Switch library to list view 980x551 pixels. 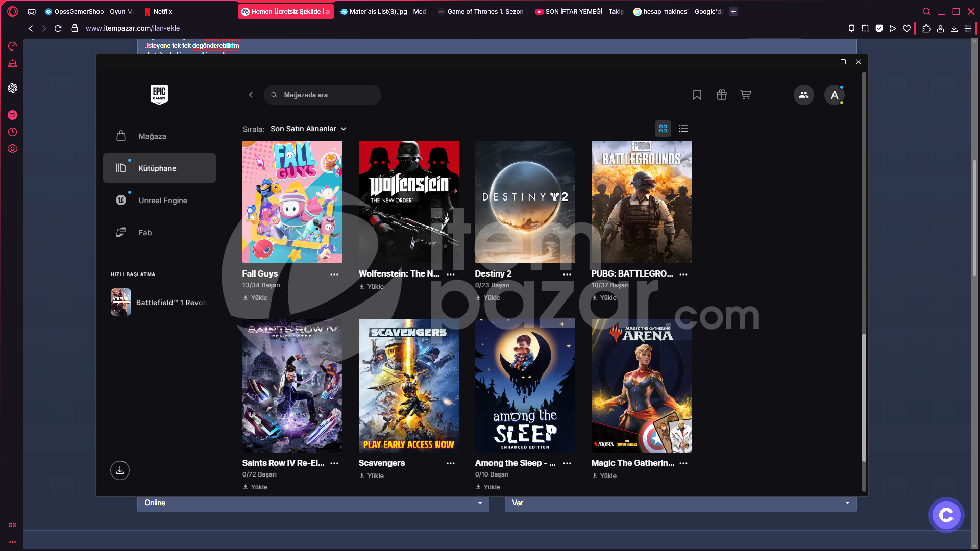683,129
